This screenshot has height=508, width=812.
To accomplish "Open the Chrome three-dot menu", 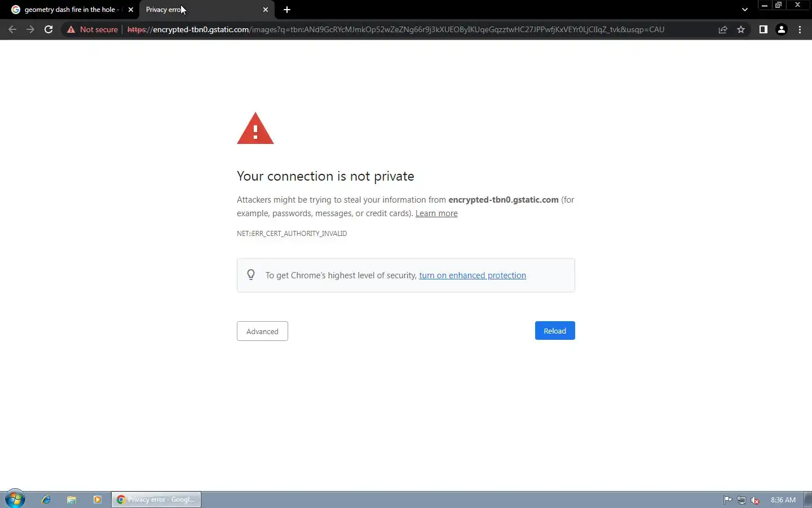I will point(800,29).
